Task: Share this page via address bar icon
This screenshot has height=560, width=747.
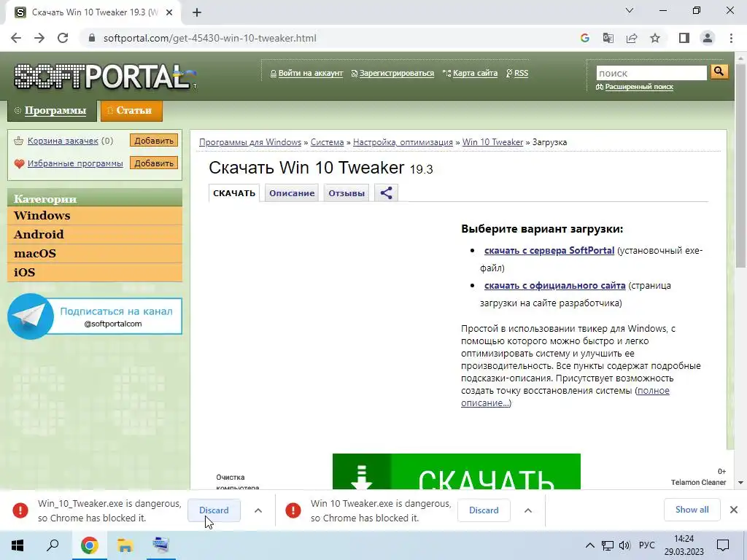Action: point(632,38)
